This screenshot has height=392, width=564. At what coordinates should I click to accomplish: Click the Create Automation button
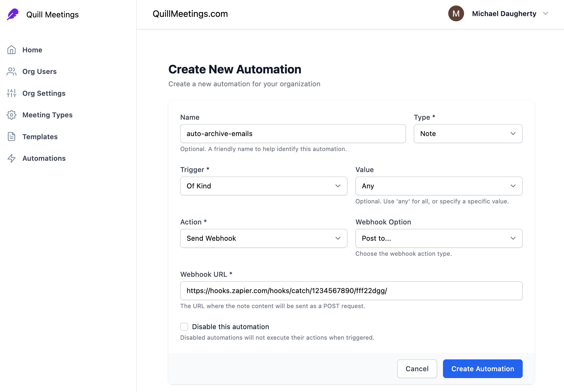[482, 369]
